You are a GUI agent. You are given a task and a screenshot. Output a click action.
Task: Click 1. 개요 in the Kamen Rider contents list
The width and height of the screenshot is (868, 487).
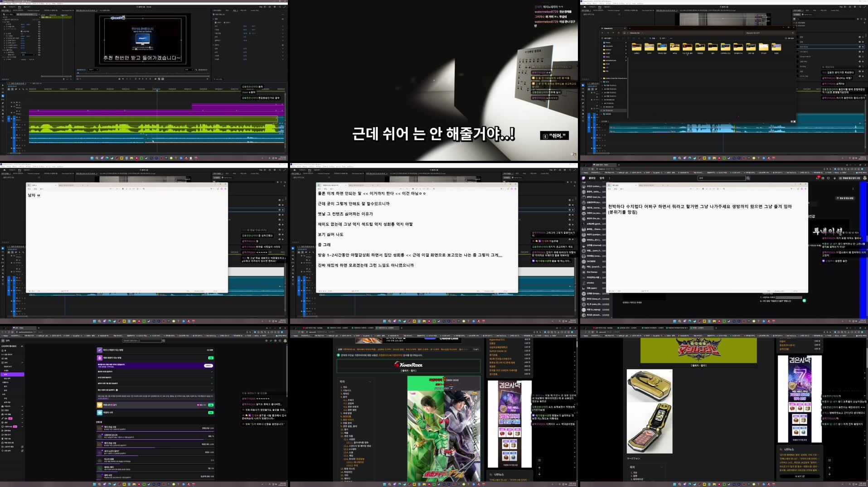(344, 387)
